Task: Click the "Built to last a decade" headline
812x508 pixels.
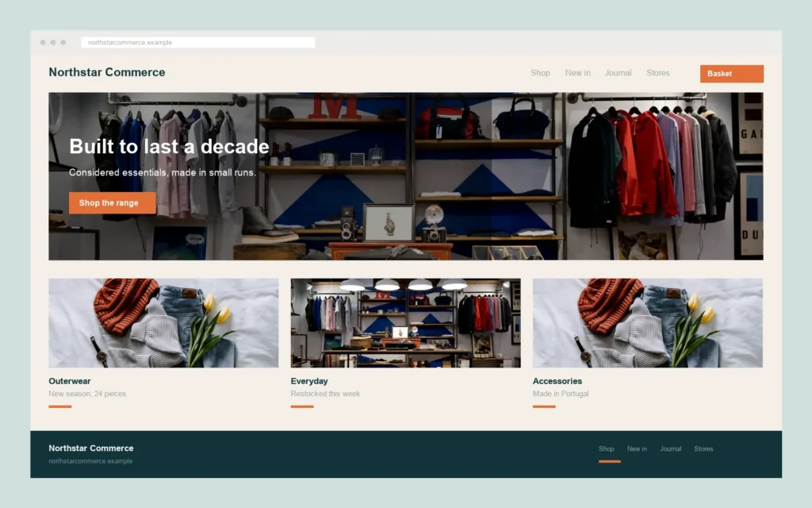Action: tap(170, 147)
